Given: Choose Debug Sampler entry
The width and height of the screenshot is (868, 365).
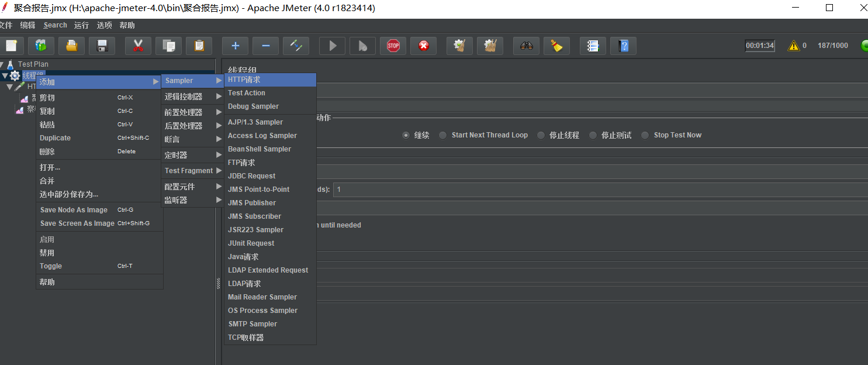Looking at the screenshot, I should 270,106.
